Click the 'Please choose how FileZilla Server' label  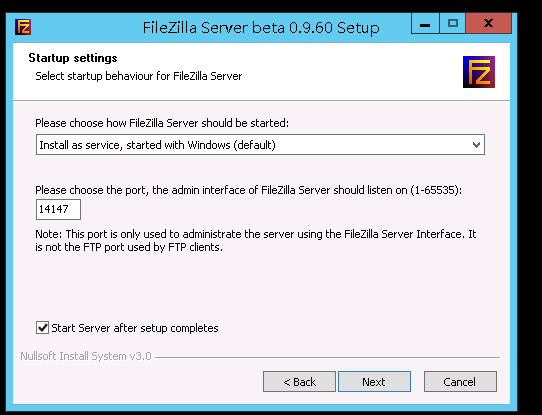point(162,123)
